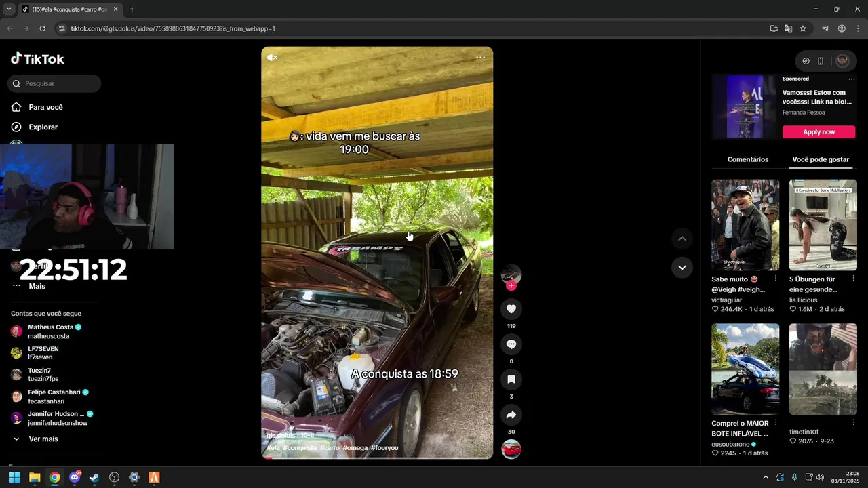
Task: Unmute the TikTok video sound
Action: click(x=272, y=58)
